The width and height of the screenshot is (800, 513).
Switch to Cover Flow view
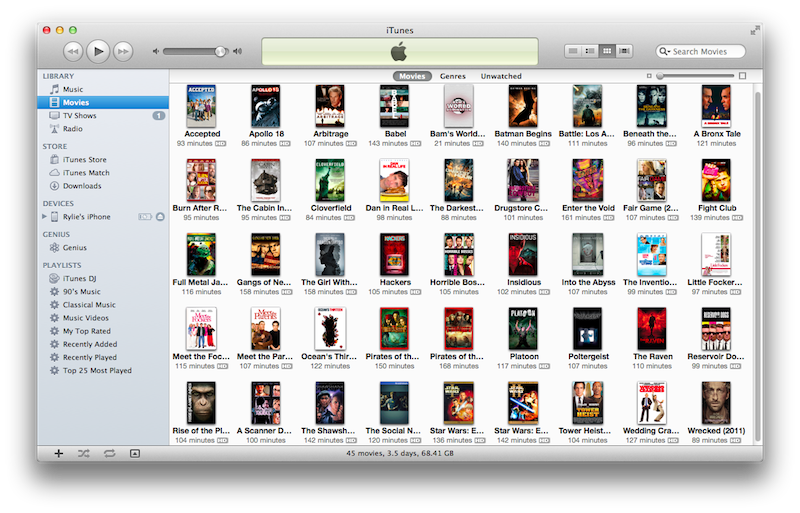[624, 51]
